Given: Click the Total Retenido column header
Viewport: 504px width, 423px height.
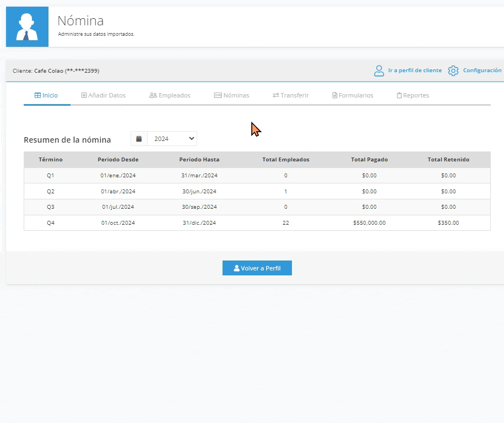Looking at the screenshot, I should coord(448,160).
